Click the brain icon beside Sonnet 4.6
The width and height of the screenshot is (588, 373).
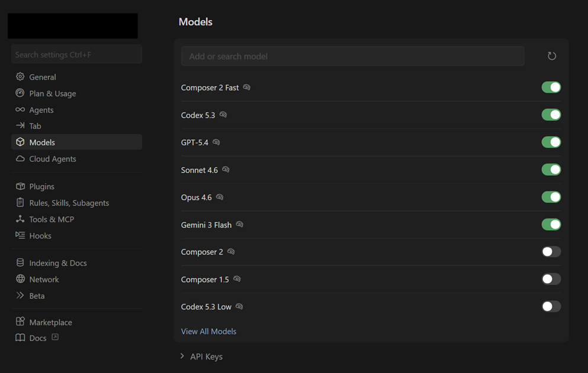pos(226,169)
